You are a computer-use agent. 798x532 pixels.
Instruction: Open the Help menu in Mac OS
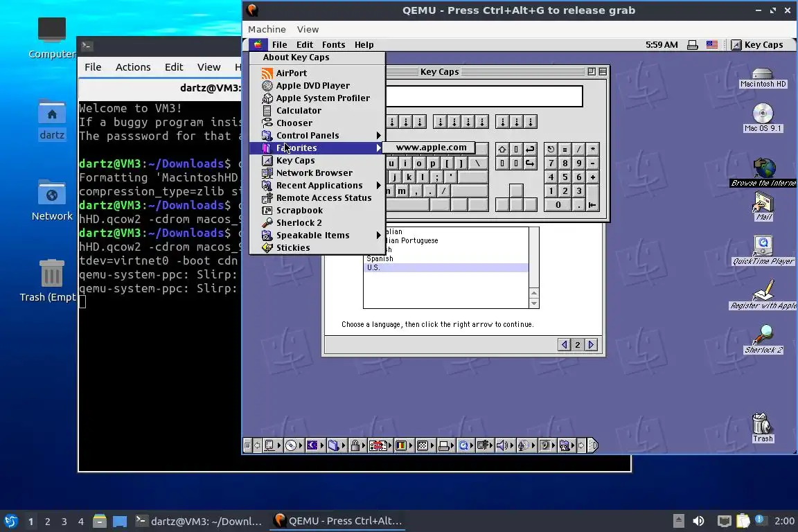[x=364, y=45]
